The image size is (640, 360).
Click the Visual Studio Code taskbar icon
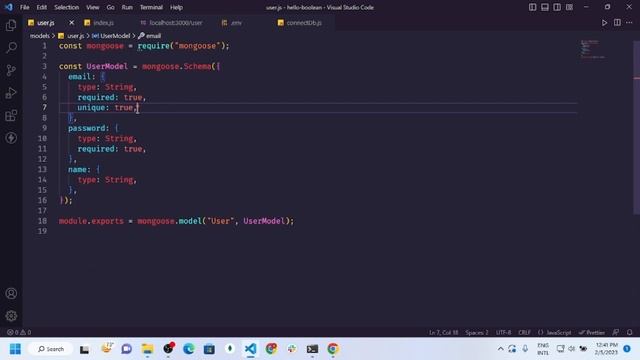tap(251, 349)
